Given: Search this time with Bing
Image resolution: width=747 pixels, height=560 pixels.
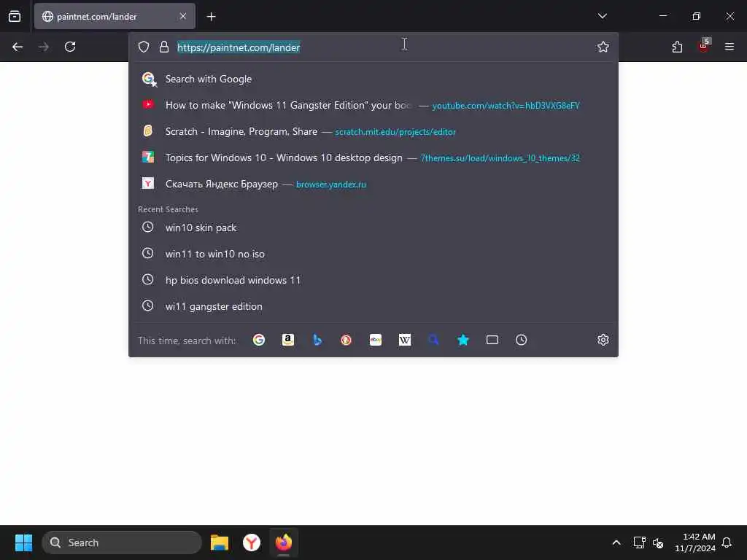Looking at the screenshot, I should point(317,340).
